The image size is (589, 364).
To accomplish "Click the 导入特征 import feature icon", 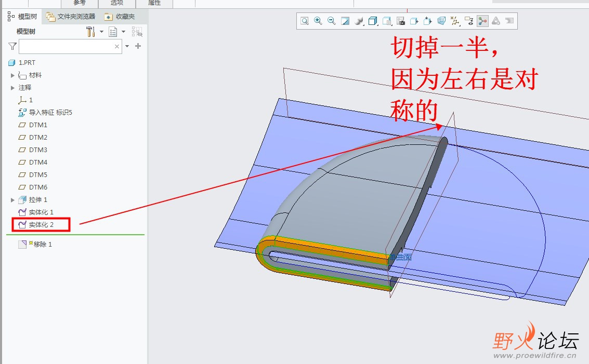I will (22, 113).
